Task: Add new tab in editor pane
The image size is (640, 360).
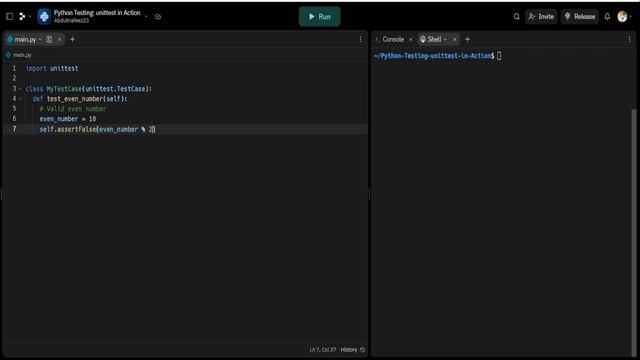Action: click(72, 39)
